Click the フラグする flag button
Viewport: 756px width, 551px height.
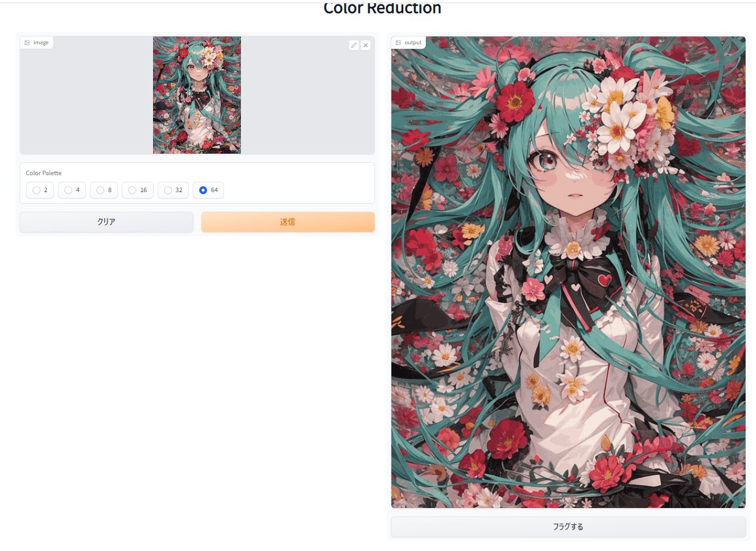[568, 527]
